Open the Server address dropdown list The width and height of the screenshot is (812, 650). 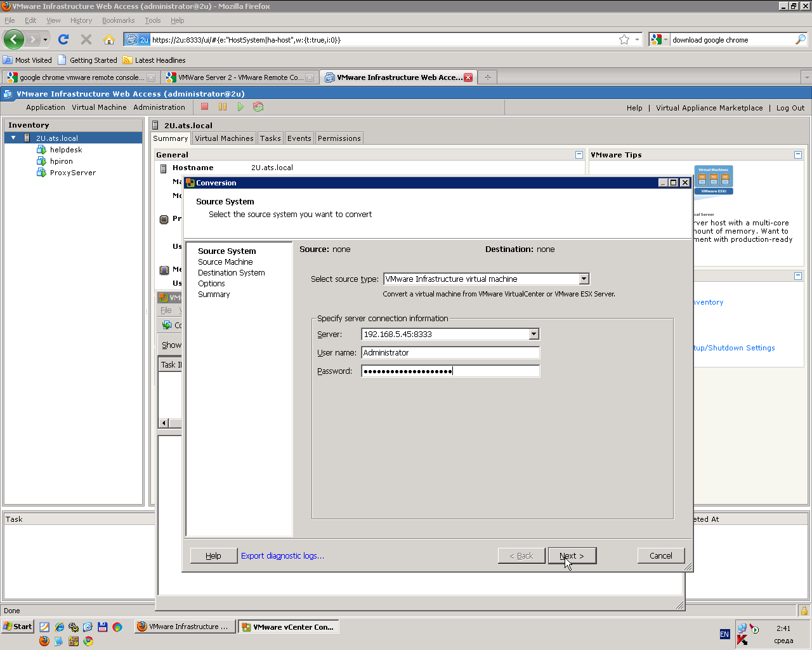click(x=534, y=334)
